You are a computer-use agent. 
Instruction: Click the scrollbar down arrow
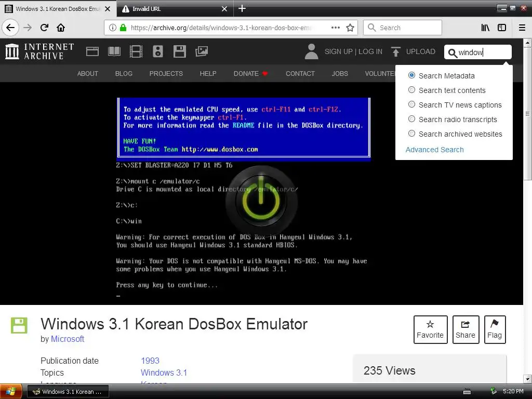tap(527, 379)
